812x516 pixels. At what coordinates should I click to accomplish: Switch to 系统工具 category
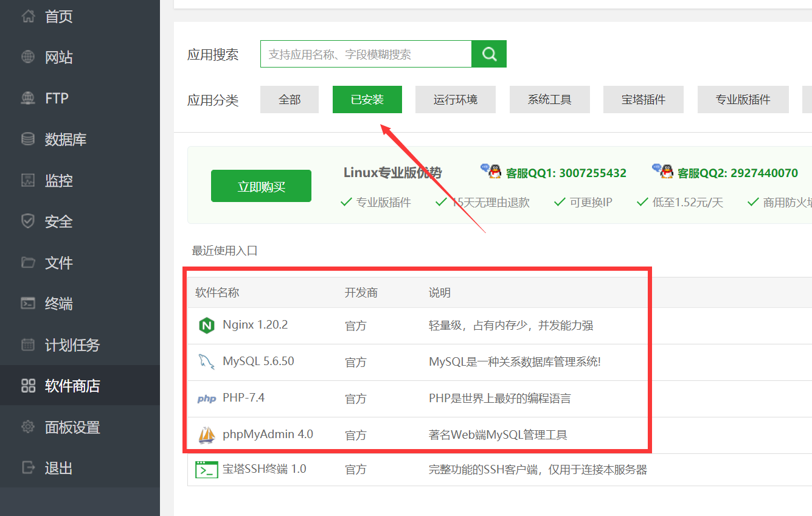coord(550,99)
